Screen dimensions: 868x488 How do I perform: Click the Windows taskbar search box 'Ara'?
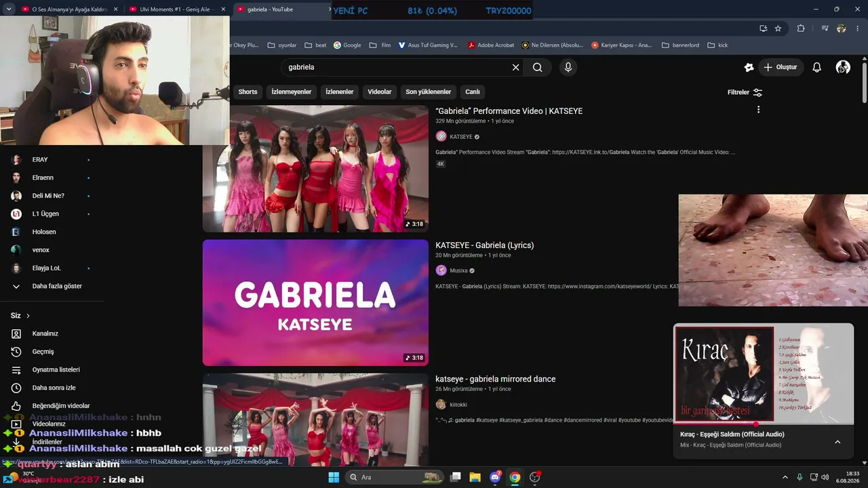click(x=393, y=477)
